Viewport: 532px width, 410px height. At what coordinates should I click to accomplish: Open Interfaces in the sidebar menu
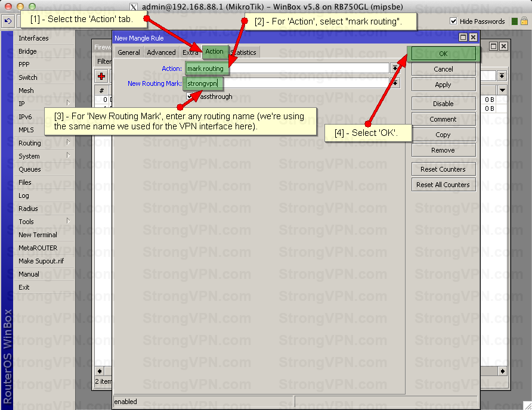[x=33, y=38]
